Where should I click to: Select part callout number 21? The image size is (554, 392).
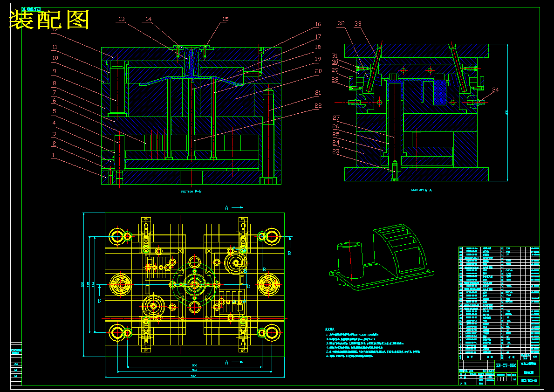(318, 93)
